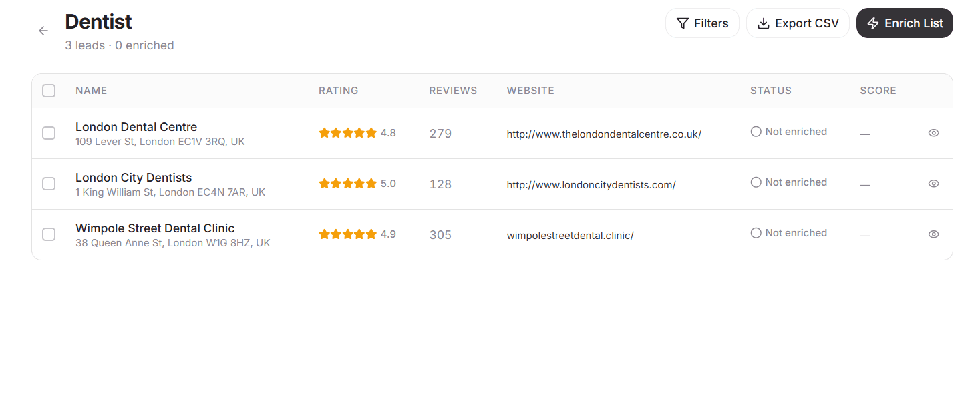The height and width of the screenshot is (400, 980).
Task: Click the 4.8 star rating
Action: [357, 133]
